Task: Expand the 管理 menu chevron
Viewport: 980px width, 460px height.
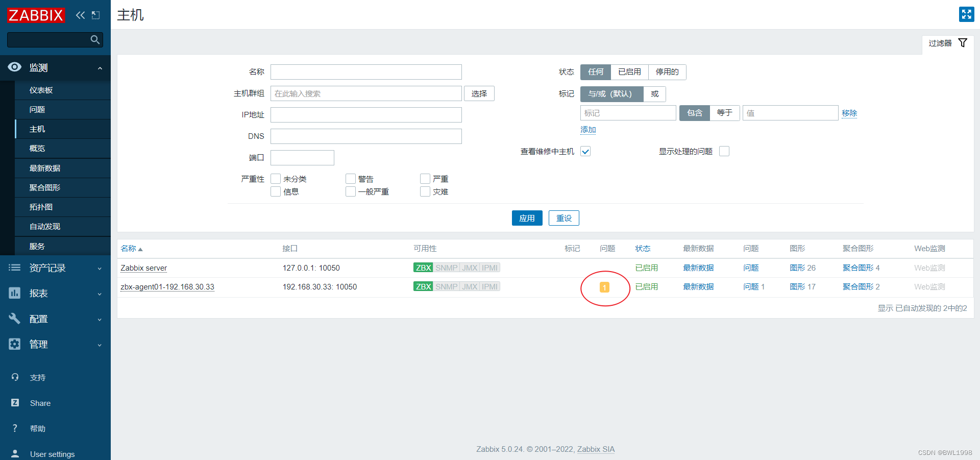Action: tap(100, 345)
